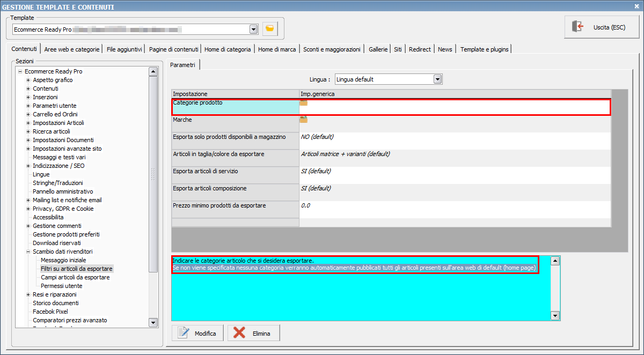Open the Home di categoria tab
Screen dimensions: 644x355
coord(228,49)
